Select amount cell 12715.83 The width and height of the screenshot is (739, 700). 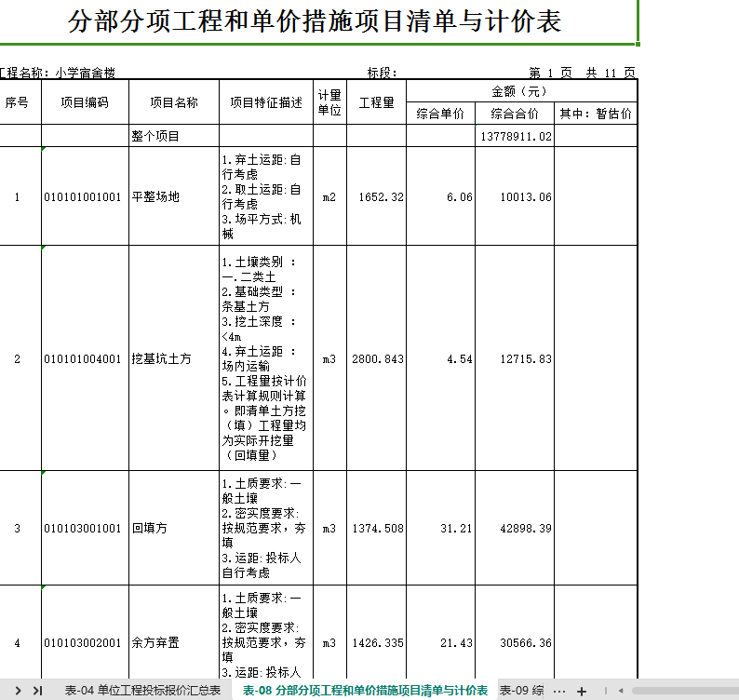(x=515, y=358)
